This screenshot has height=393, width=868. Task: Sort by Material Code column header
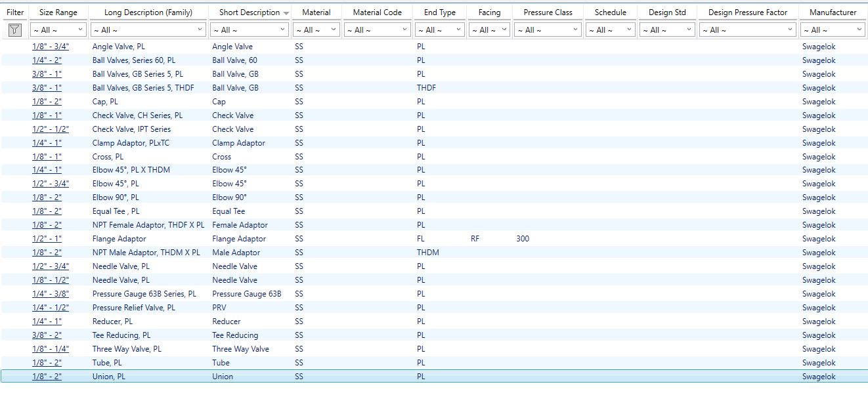click(378, 12)
